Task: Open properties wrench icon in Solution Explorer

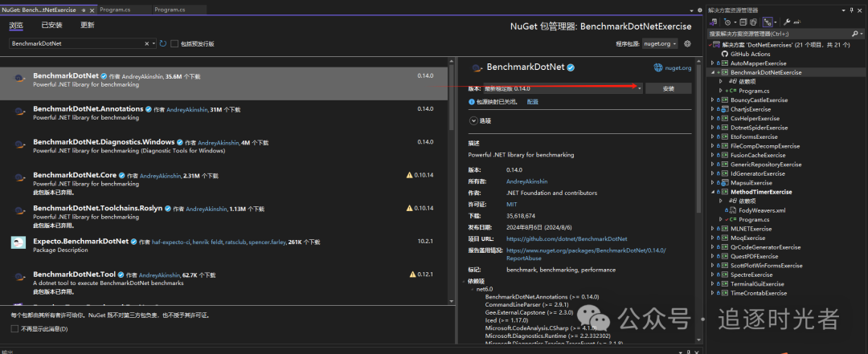Action: point(787,22)
